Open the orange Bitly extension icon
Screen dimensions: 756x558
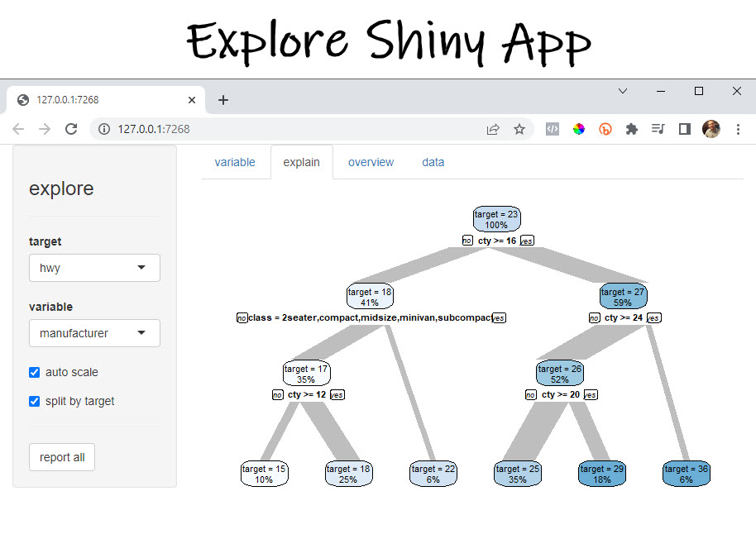[605, 129]
